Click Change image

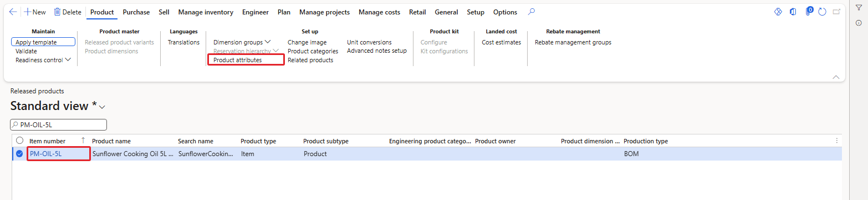point(307,42)
